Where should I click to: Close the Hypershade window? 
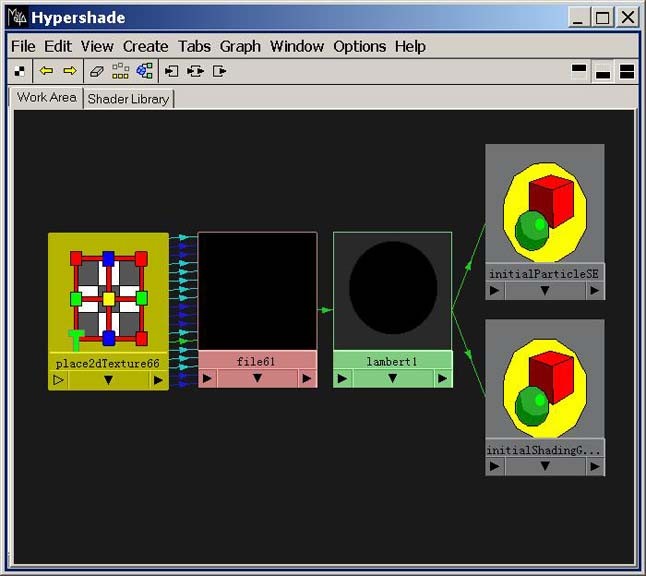coord(627,18)
